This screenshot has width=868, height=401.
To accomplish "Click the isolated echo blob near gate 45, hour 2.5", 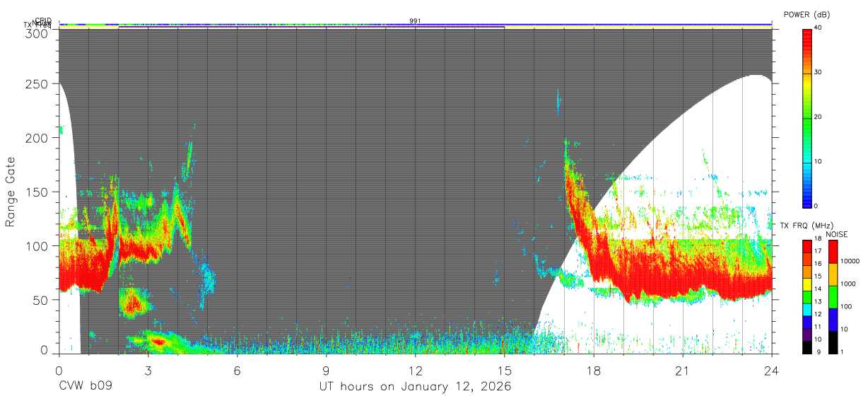I will click(x=133, y=304).
